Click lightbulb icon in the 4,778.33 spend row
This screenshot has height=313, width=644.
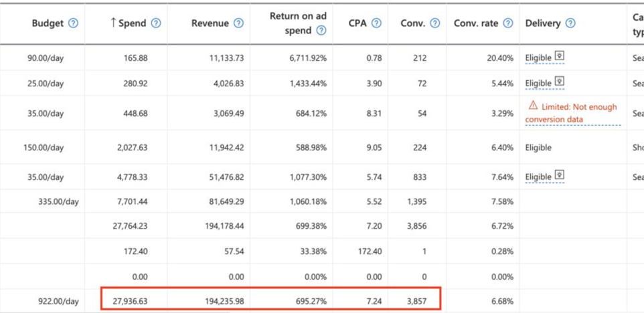[x=560, y=175]
